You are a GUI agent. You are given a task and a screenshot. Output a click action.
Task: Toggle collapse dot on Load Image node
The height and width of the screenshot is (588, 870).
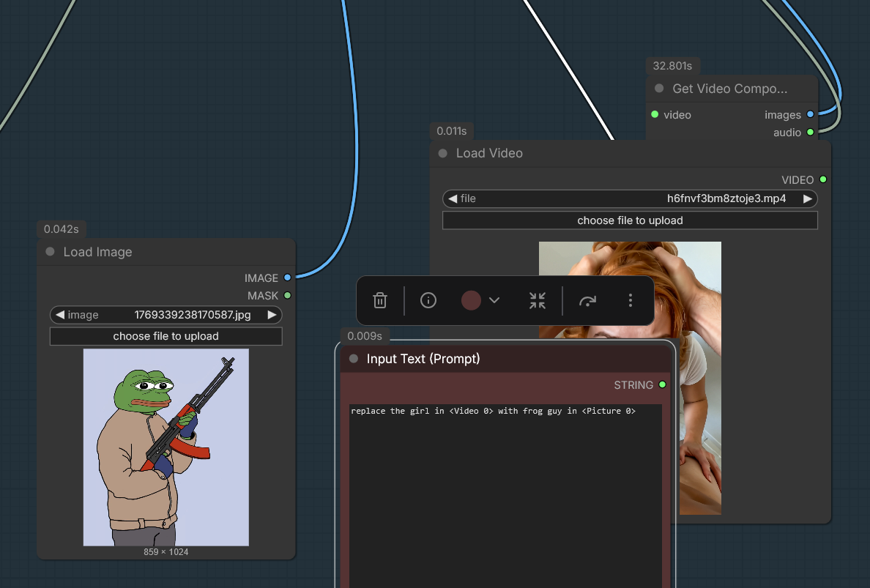(50, 252)
